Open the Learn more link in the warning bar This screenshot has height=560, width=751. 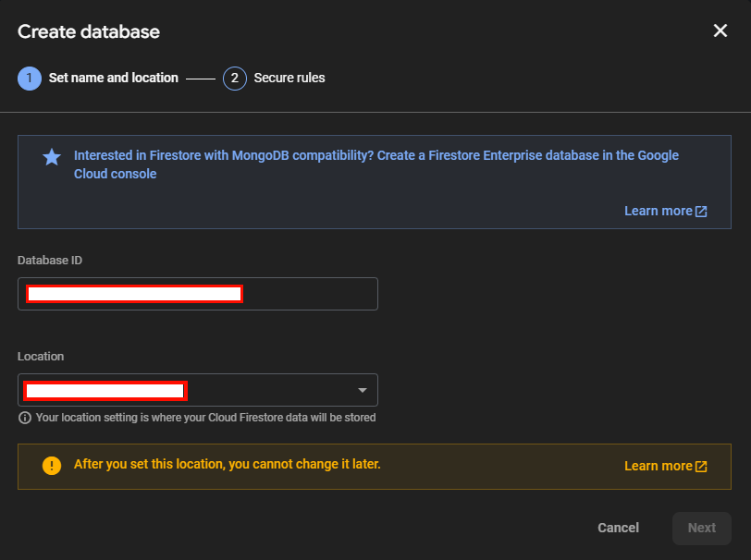(x=658, y=465)
